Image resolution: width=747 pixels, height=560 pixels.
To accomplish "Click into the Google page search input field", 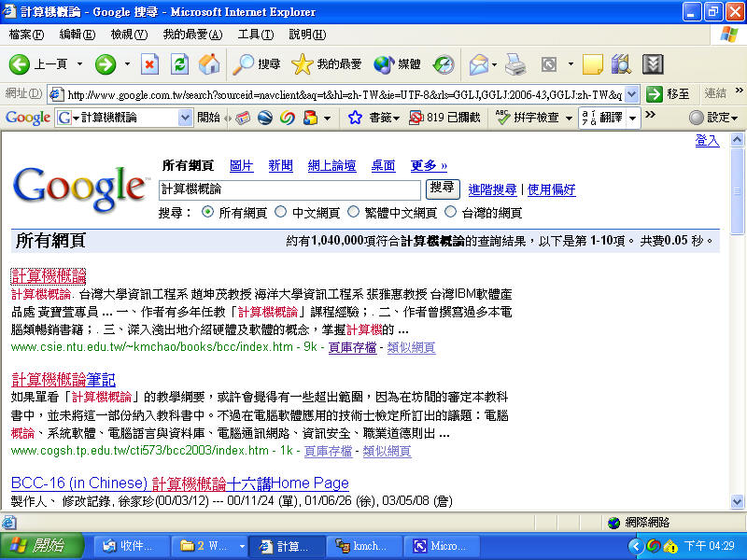I will pos(289,189).
